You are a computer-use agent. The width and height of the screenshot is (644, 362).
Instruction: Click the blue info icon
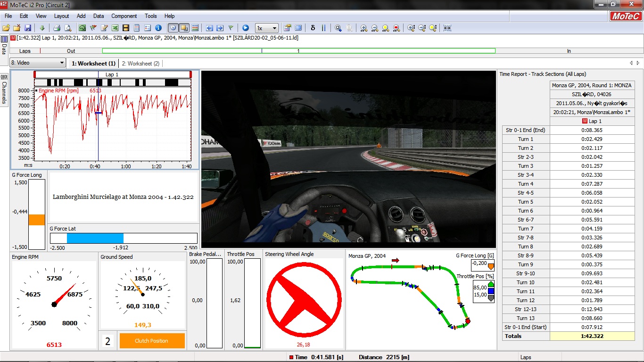[x=158, y=28]
